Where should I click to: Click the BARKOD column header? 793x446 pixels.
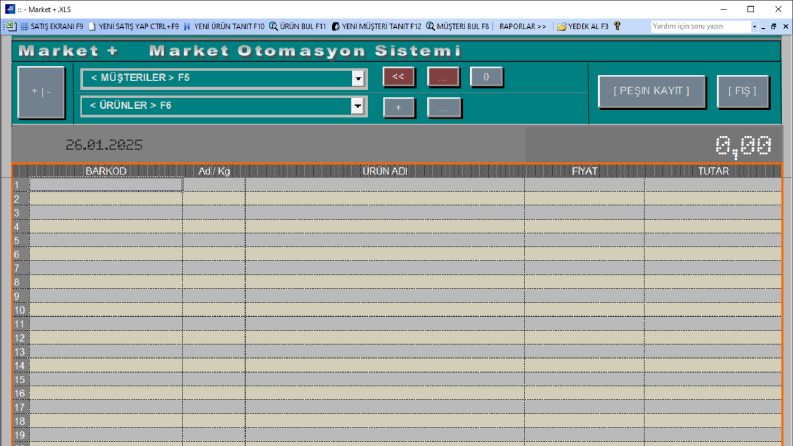click(x=106, y=171)
